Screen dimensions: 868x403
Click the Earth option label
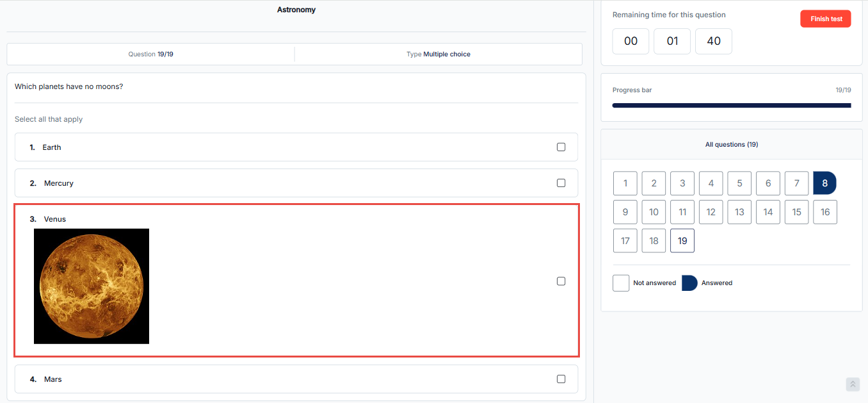pos(52,147)
